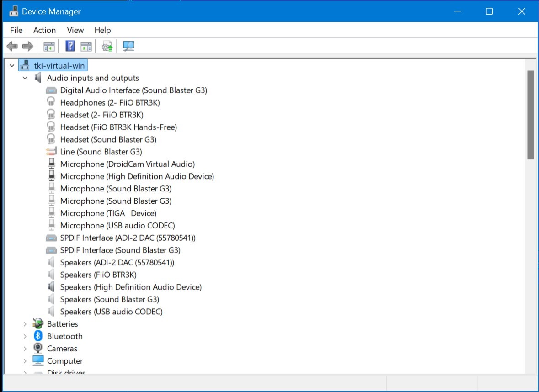The height and width of the screenshot is (392, 539).
Task: Select Speakers (ADI-2 DAC (55780541)) entry
Action: point(117,263)
